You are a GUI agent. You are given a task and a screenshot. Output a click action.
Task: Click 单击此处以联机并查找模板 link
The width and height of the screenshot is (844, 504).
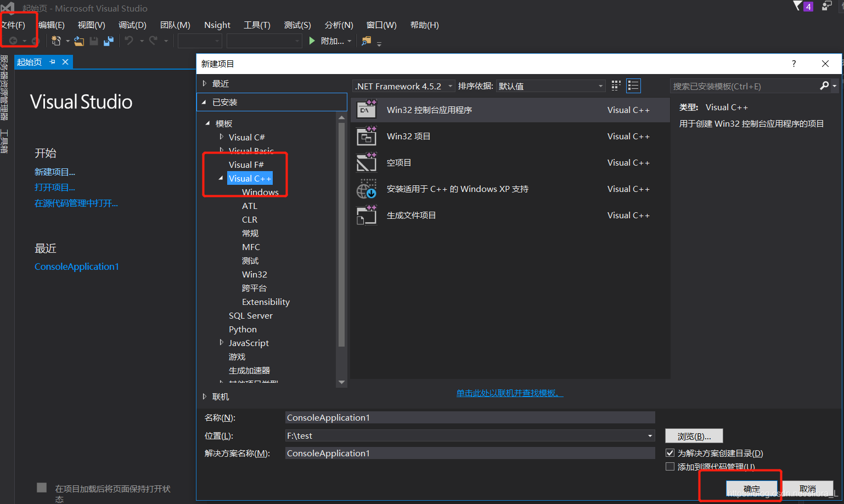pos(510,393)
